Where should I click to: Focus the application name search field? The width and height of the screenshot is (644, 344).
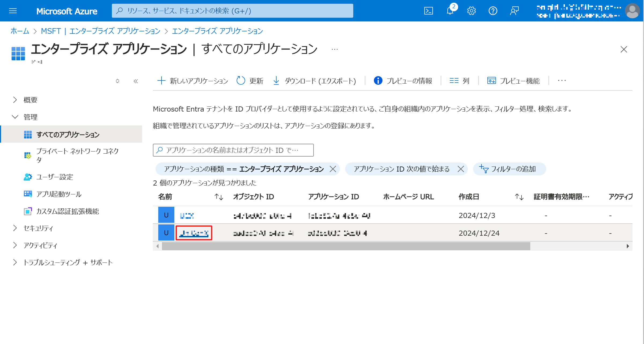(233, 150)
